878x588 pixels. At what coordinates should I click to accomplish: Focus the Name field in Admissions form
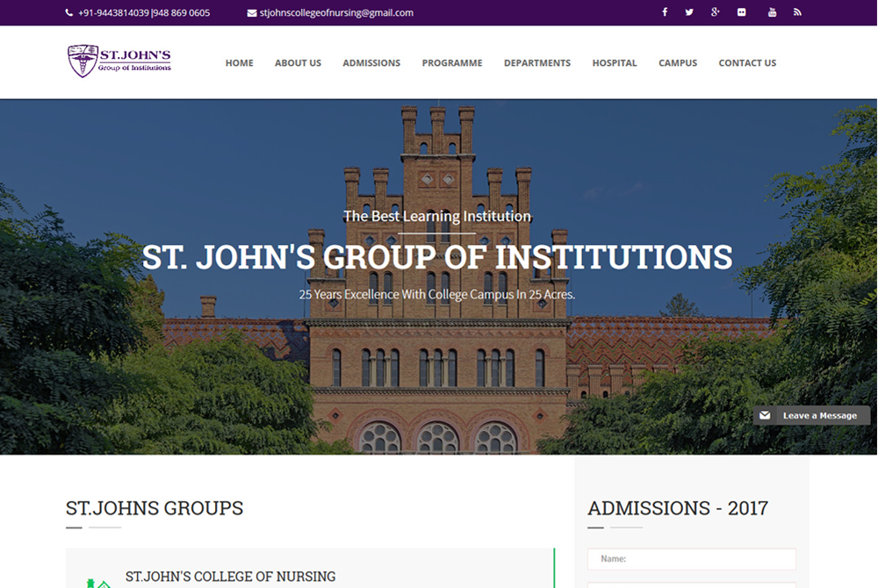pyautogui.click(x=691, y=559)
